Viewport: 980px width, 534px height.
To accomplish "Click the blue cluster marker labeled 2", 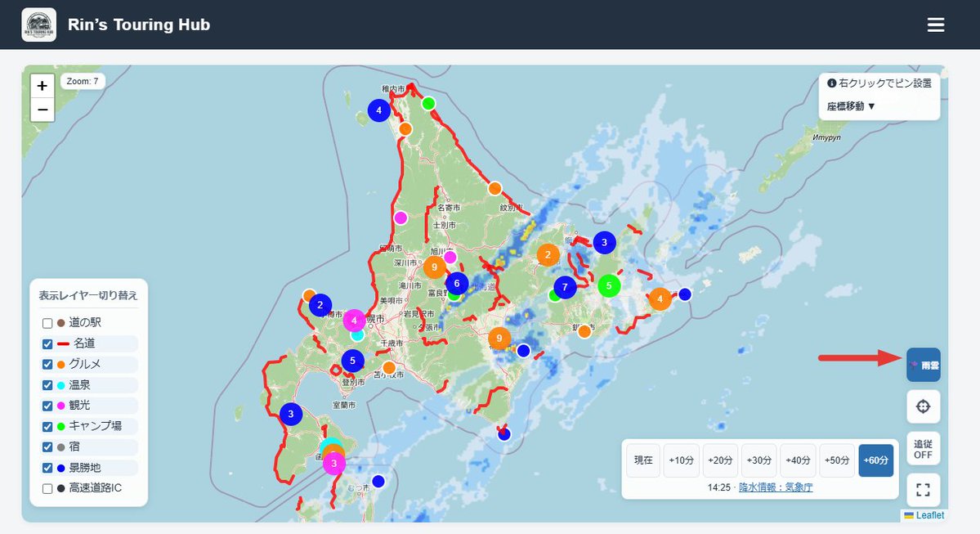I will [320, 305].
